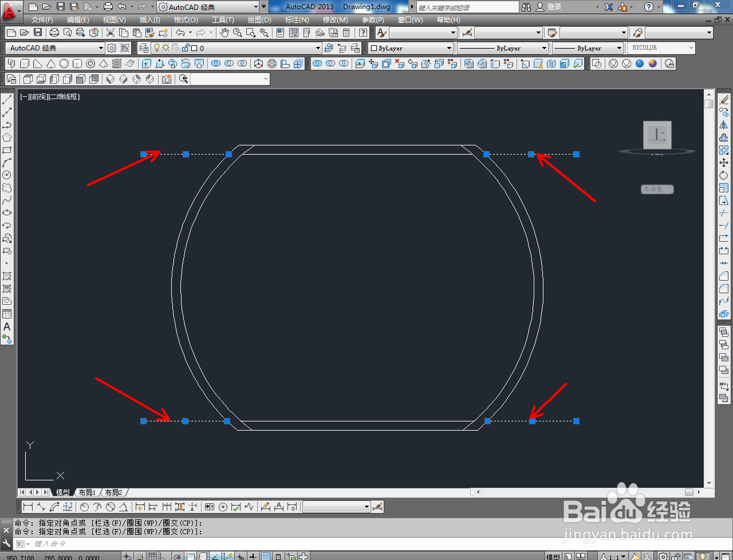The width and height of the screenshot is (733, 560).
Task: Open the ByLayer lineweight dropdown
Action: 588,48
